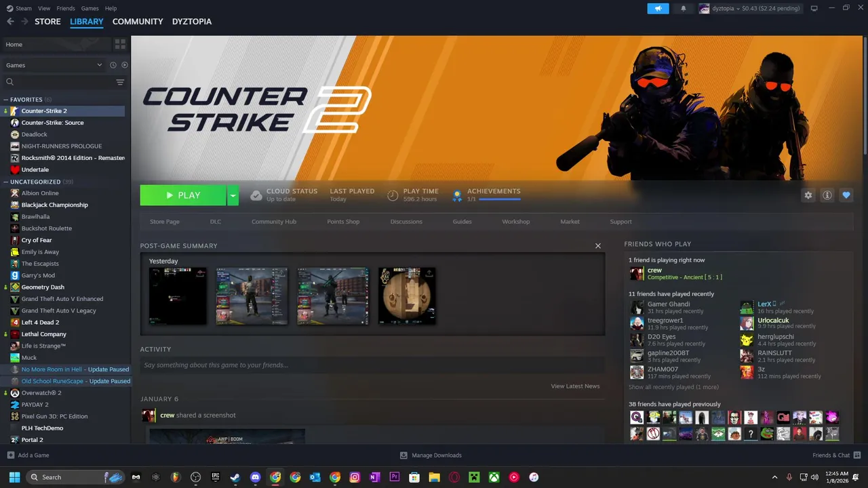
Task: Toggle ready-to-play filter icon
Action: pos(125,65)
